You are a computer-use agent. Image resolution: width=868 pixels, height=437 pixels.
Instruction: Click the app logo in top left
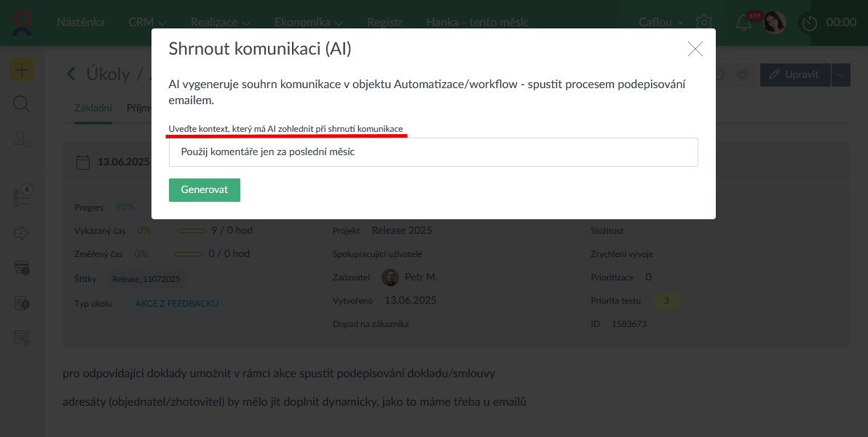point(23,22)
